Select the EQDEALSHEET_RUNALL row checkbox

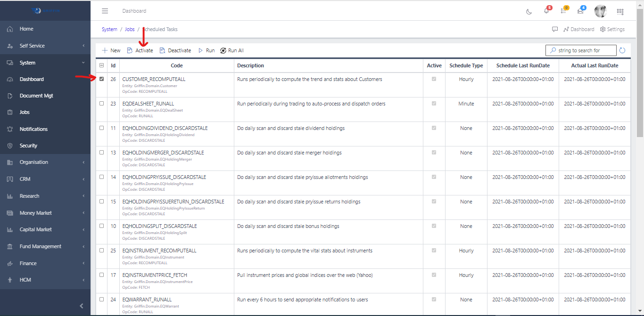coord(102,104)
